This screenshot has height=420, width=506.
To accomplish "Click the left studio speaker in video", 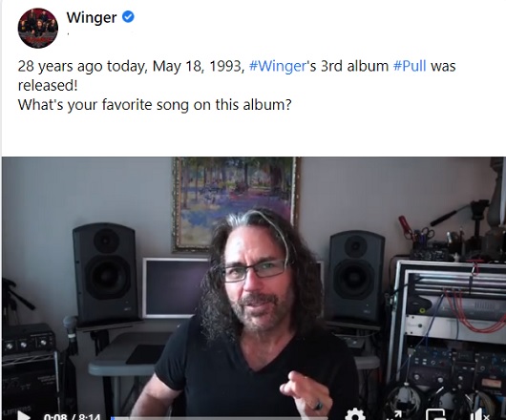I will tap(105, 273).
